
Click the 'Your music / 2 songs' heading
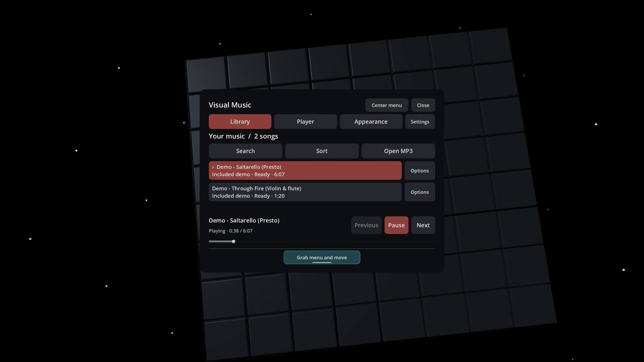[x=243, y=136]
